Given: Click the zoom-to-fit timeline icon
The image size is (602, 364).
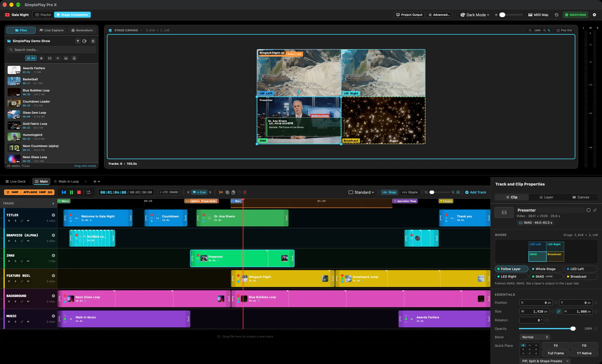Looking at the screenshot, I should coord(458,192).
